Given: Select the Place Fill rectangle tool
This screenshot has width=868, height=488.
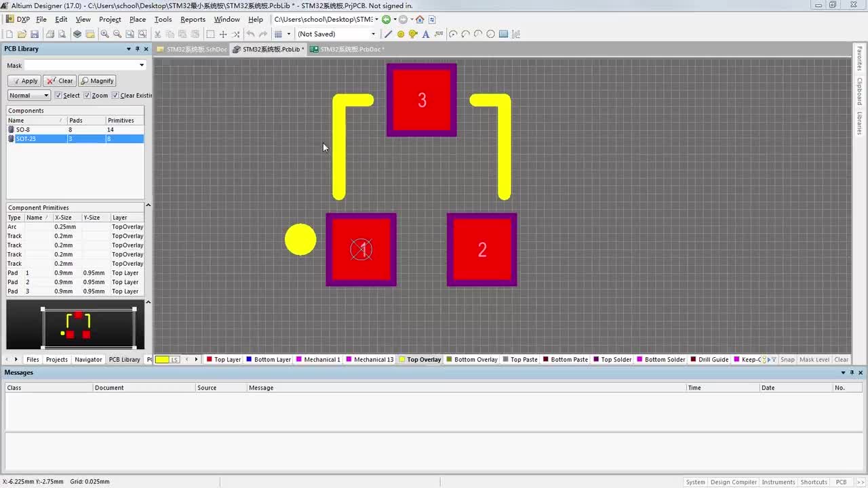Looking at the screenshot, I should (x=504, y=34).
